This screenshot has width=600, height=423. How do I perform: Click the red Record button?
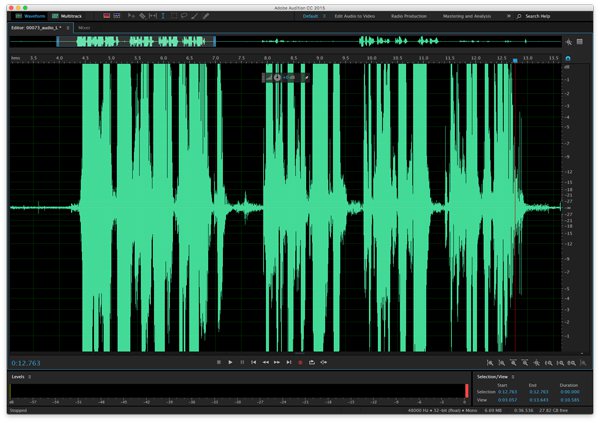tap(299, 362)
